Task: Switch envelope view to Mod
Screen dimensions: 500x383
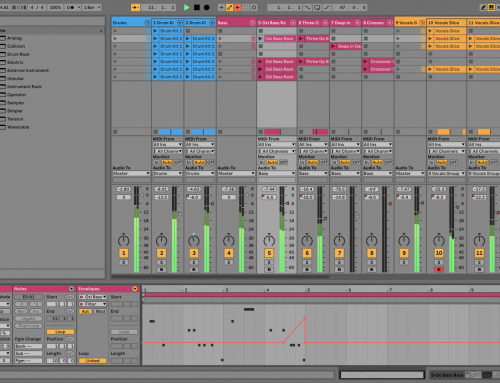Action: 100,311
